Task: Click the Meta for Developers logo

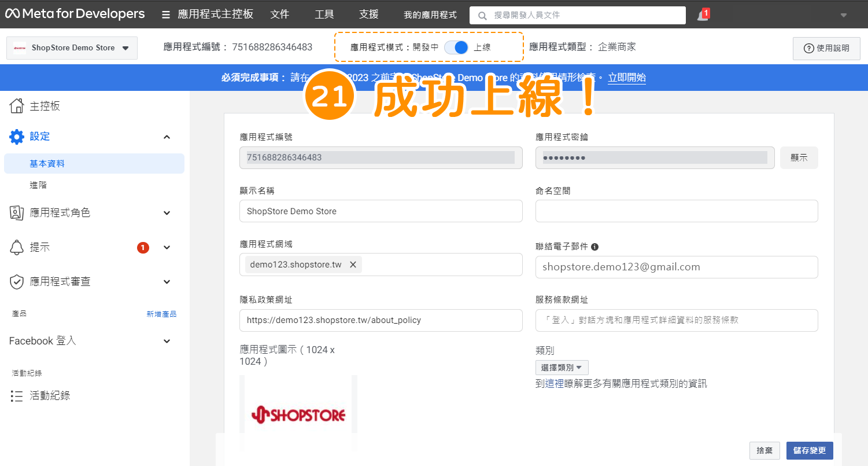Action: click(75, 14)
